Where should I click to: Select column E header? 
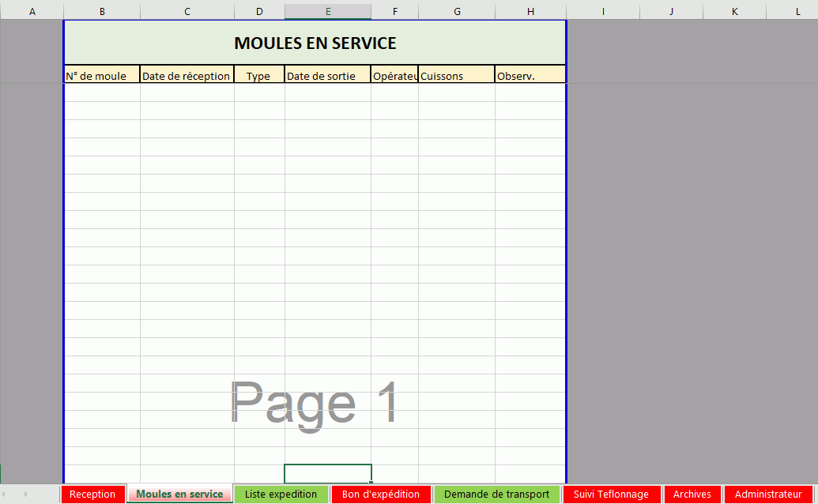coord(328,12)
